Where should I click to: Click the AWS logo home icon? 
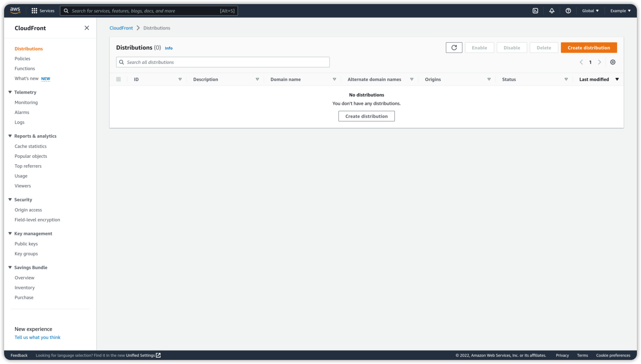pos(15,11)
